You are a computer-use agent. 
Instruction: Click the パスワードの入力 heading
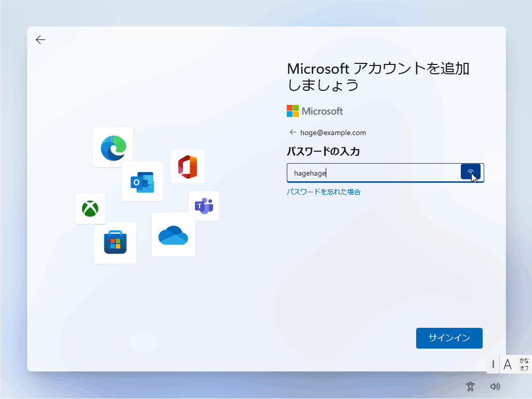click(x=323, y=151)
